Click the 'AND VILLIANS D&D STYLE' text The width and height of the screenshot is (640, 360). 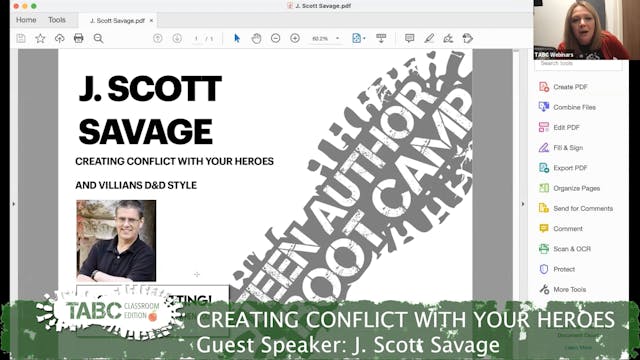[136, 185]
